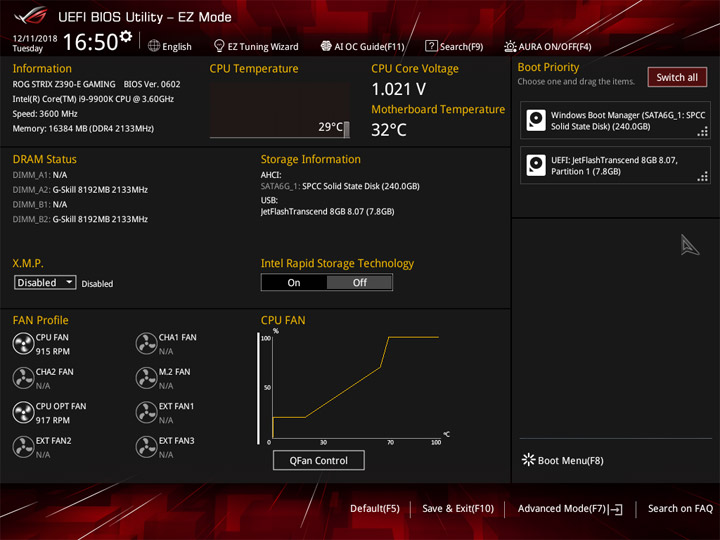Click the Boot Menu starburst icon
Viewport: 720px width, 540px height.
tap(529, 460)
